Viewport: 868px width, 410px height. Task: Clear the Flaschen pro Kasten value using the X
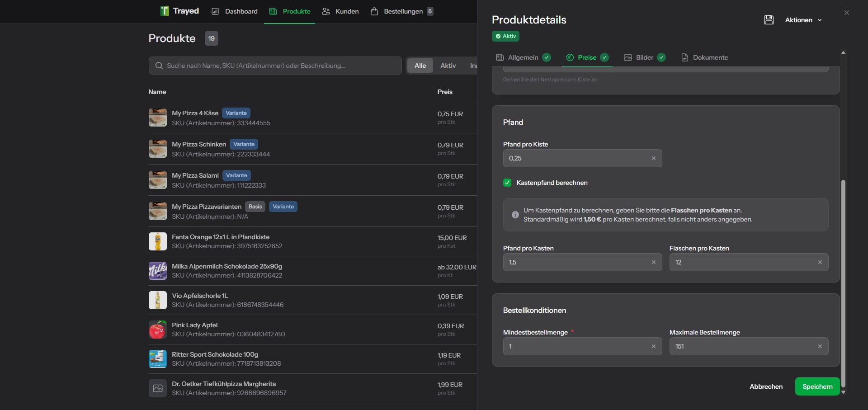[820, 262]
